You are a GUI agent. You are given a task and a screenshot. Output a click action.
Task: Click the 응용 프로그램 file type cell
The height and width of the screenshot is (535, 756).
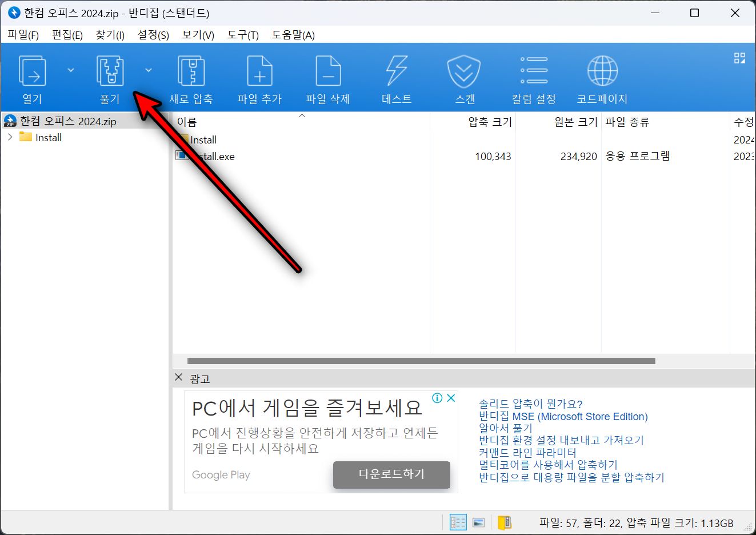point(638,156)
